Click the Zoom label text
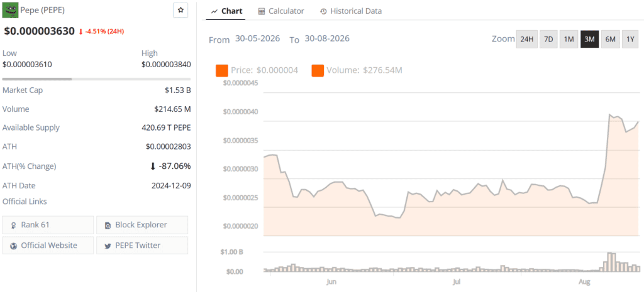The image size is (644, 292). 503,39
